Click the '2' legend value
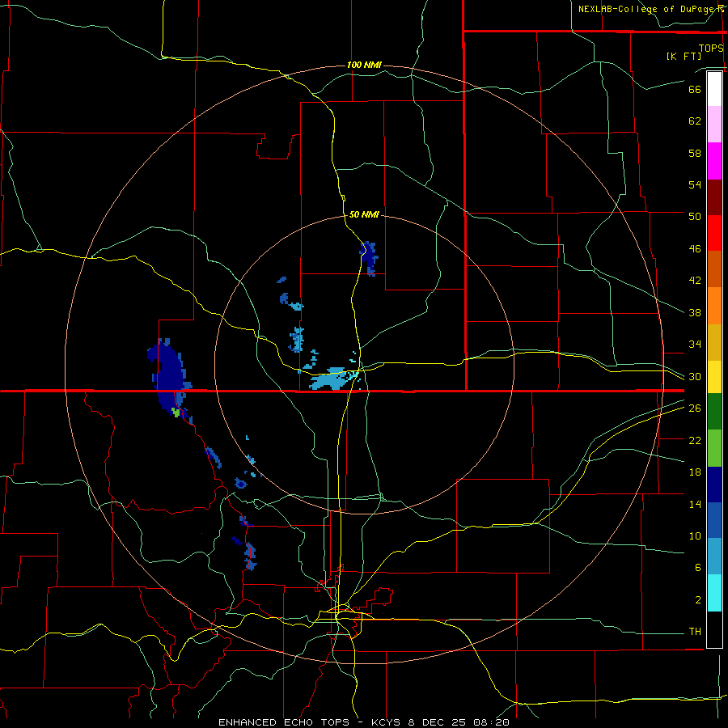 pos(698,600)
